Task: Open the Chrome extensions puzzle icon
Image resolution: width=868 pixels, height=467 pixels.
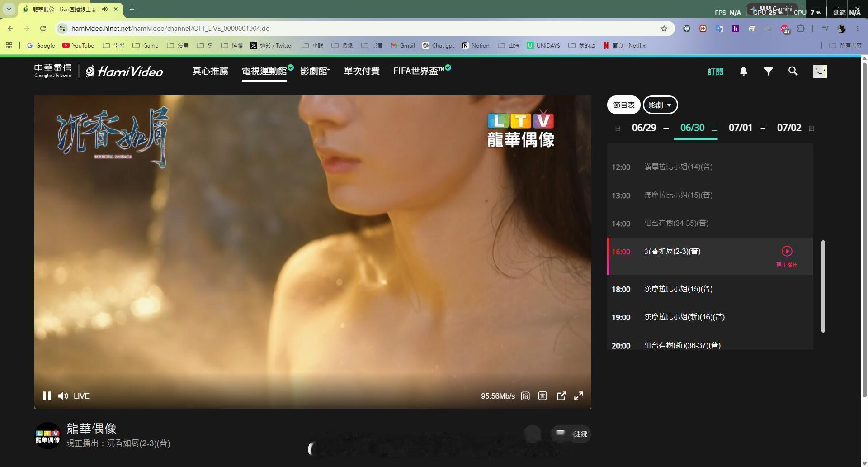Action: [x=801, y=29]
